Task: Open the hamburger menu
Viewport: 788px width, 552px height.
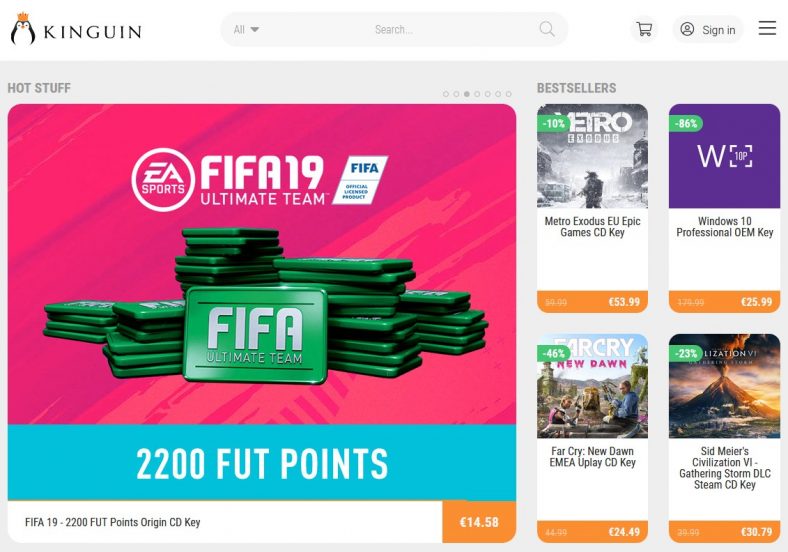Action: pos(767,28)
